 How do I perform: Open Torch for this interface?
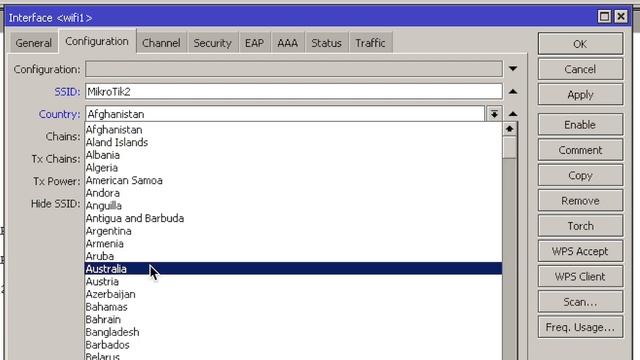tap(580, 226)
